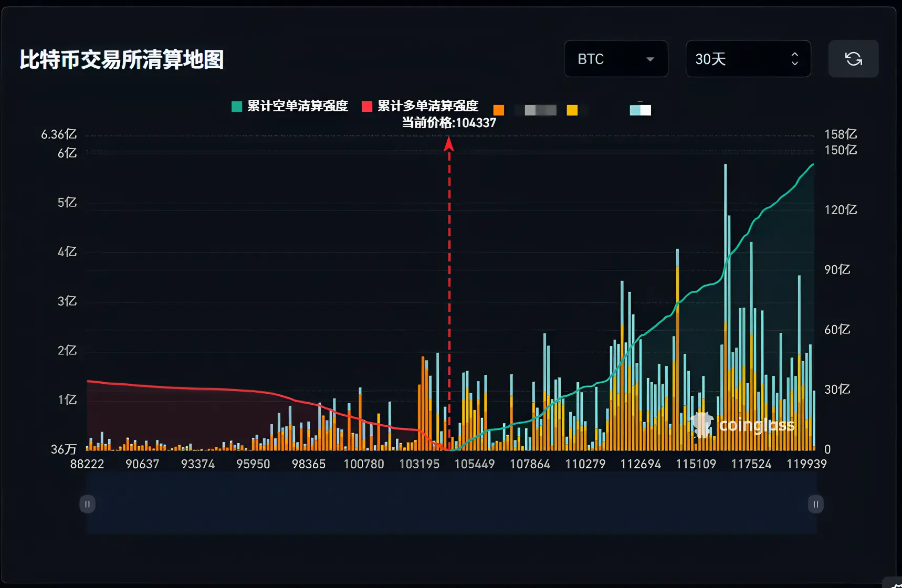This screenshot has width=902, height=588.
Task: Toggle the light blue legend swatch series
Action: [x=641, y=110]
